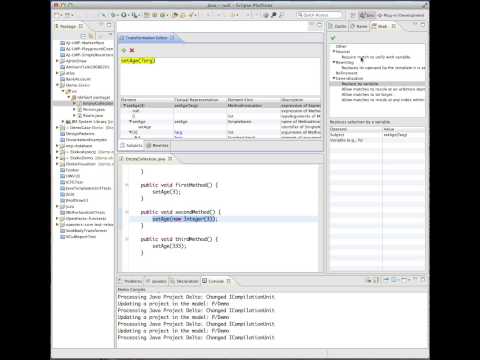Viewport: 480px width, 360px height.
Task: Click the highlighted setAge template text
Action: point(138,61)
